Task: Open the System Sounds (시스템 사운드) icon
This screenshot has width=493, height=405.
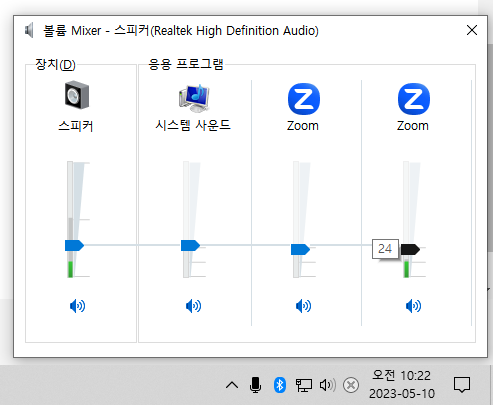Action: pos(194,98)
